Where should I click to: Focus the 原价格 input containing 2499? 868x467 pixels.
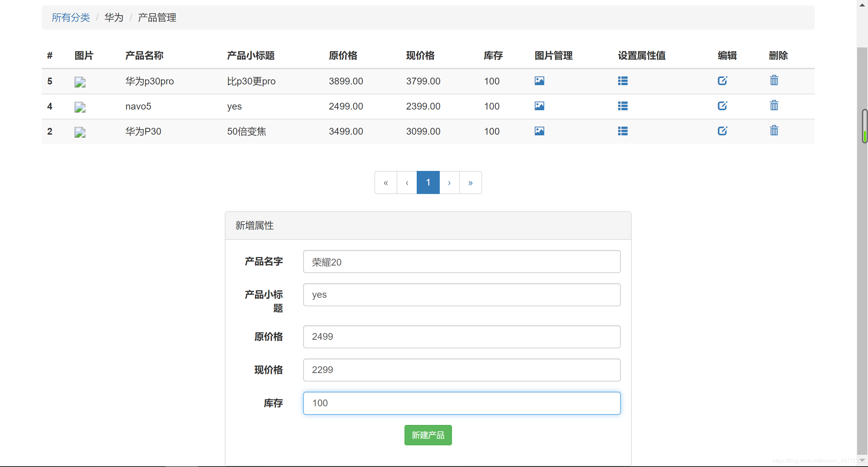(x=462, y=337)
